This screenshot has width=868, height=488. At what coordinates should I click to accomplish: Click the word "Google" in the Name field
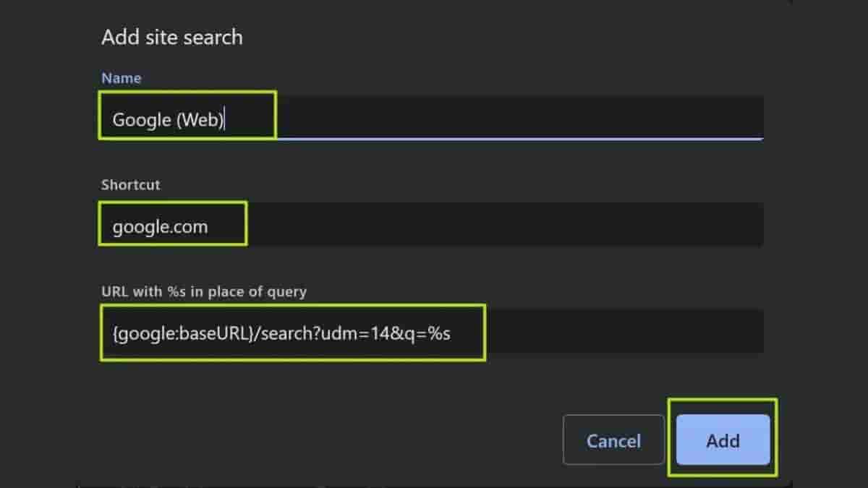point(141,119)
